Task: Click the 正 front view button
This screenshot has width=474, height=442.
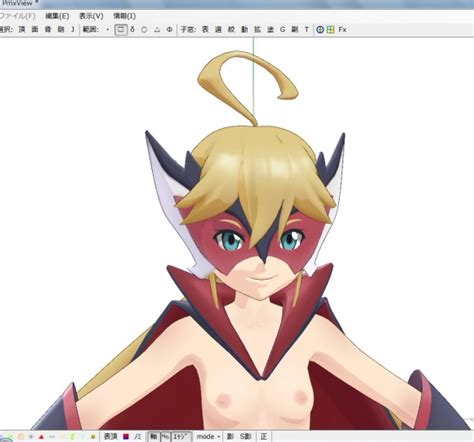Action: point(264,437)
